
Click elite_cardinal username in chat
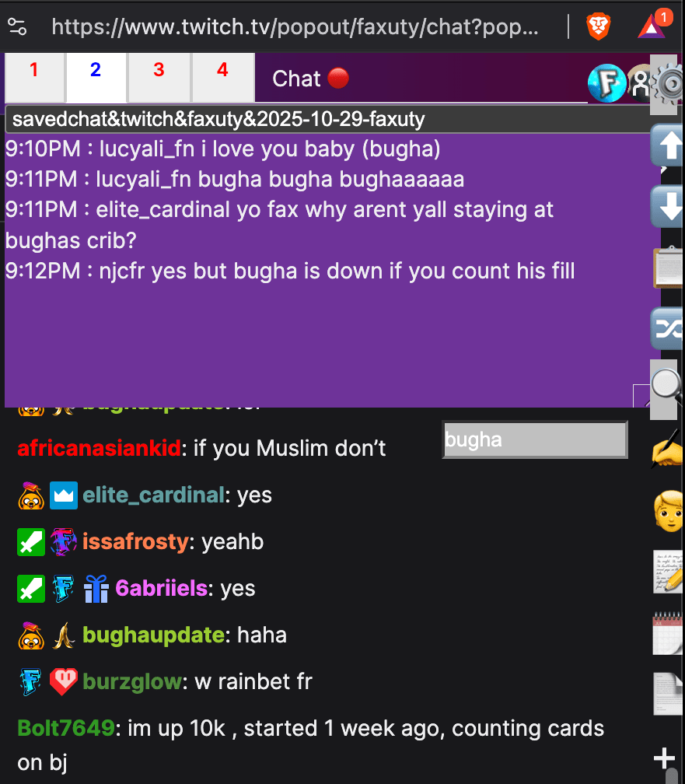pos(153,495)
